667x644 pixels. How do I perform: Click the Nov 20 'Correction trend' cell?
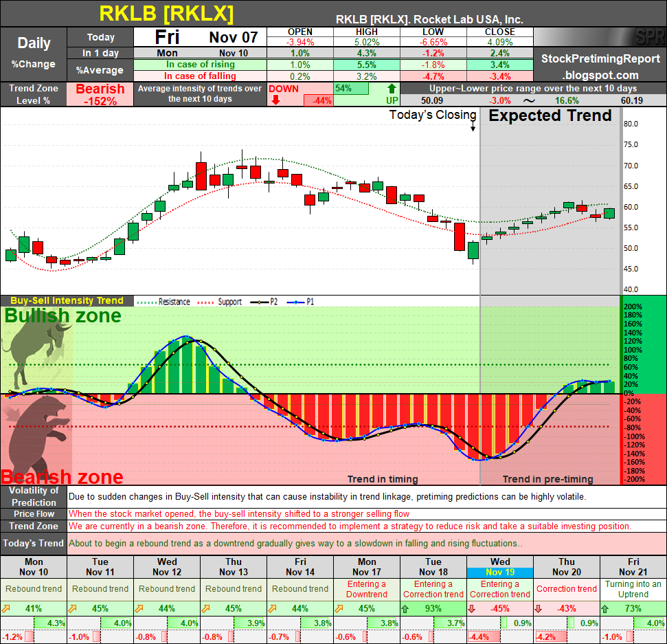click(x=567, y=589)
